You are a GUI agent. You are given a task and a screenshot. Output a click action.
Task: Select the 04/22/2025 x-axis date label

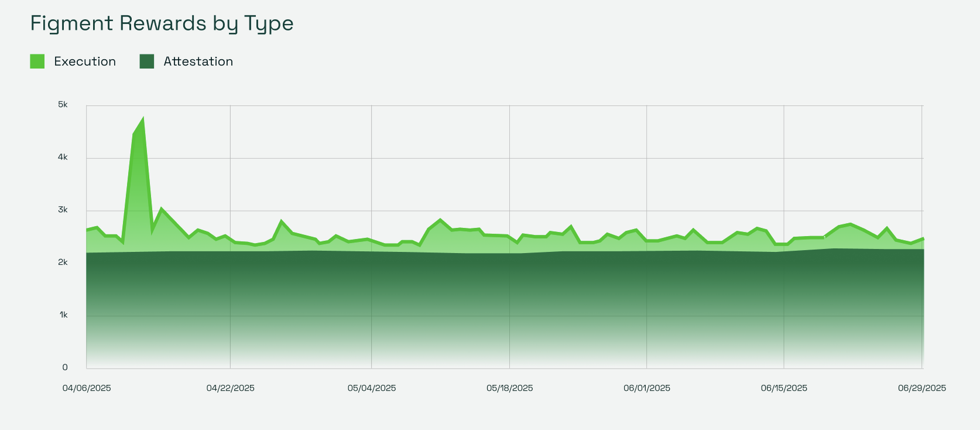click(231, 388)
